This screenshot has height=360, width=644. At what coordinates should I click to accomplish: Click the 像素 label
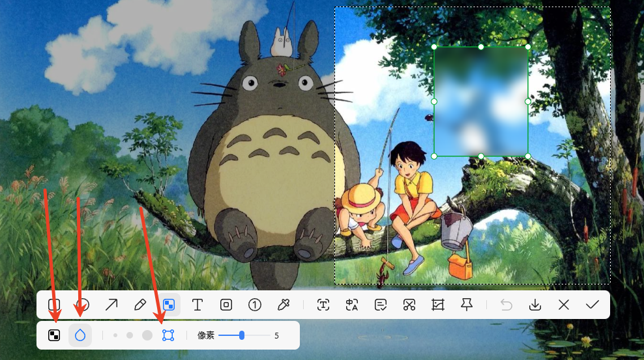(206, 335)
